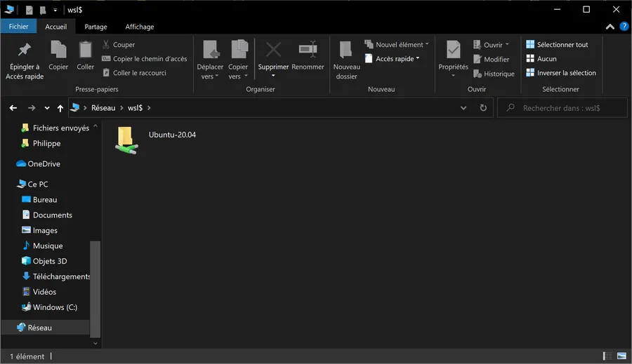Go back with the left arrow

point(13,108)
